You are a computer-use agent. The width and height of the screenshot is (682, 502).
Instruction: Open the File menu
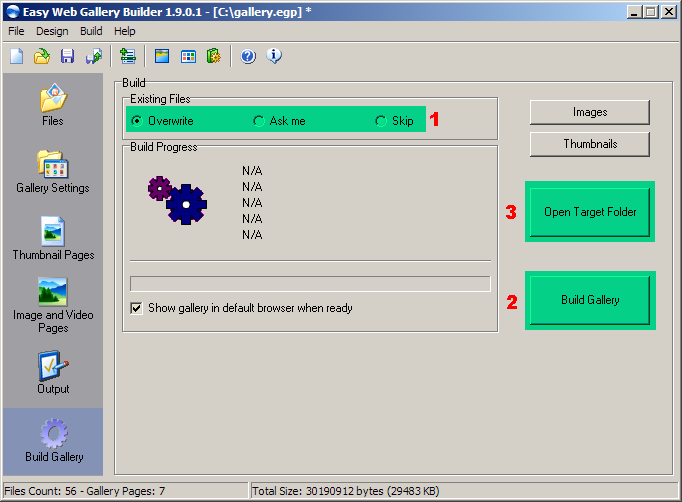[17, 31]
